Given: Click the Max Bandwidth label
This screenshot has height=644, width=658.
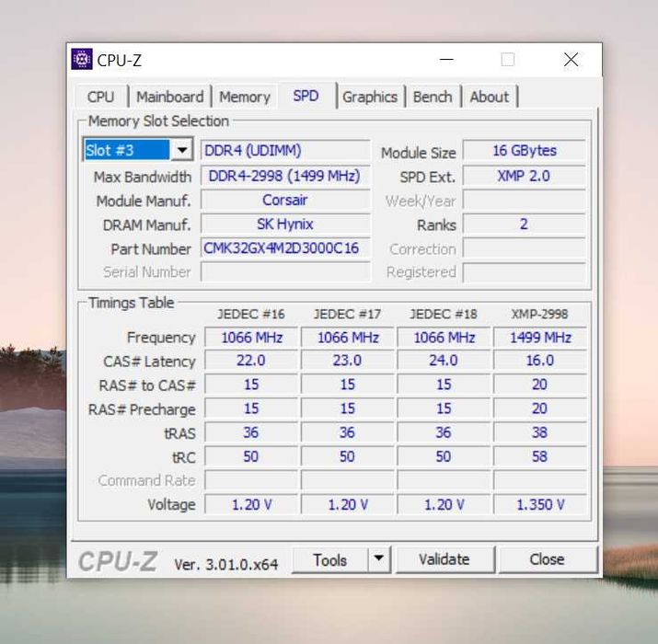Looking at the screenshot, I should [143, 177].
